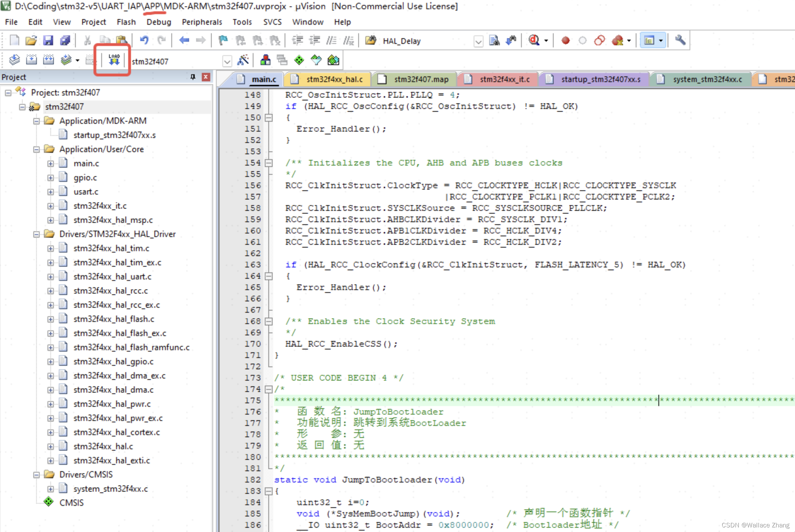Image resolution: width=795 pixels, height=532 pixels.
Task: Build the stm32f407 target
Action: tap(31, 60)
